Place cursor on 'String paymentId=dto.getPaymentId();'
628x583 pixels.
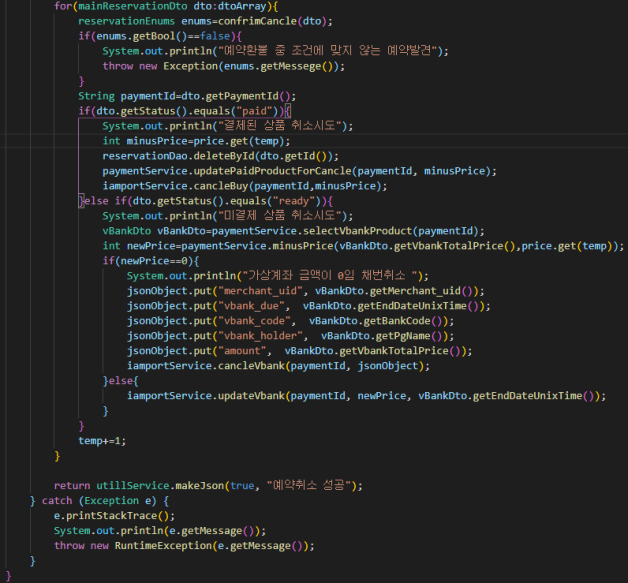(x=187, y=96)
